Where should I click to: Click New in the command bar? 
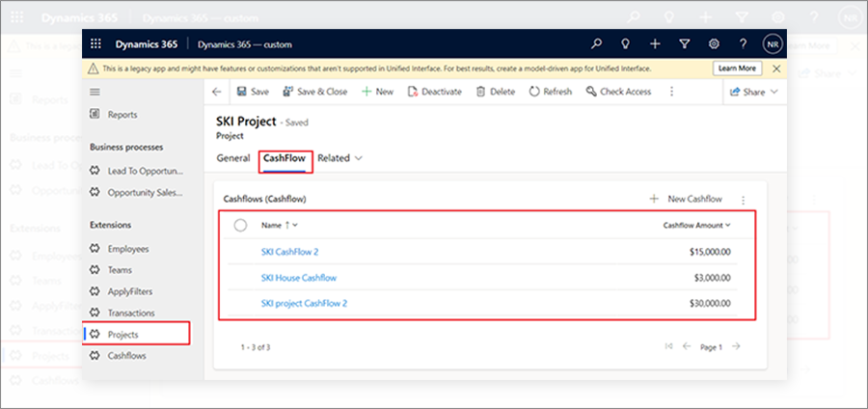[377, 92]
